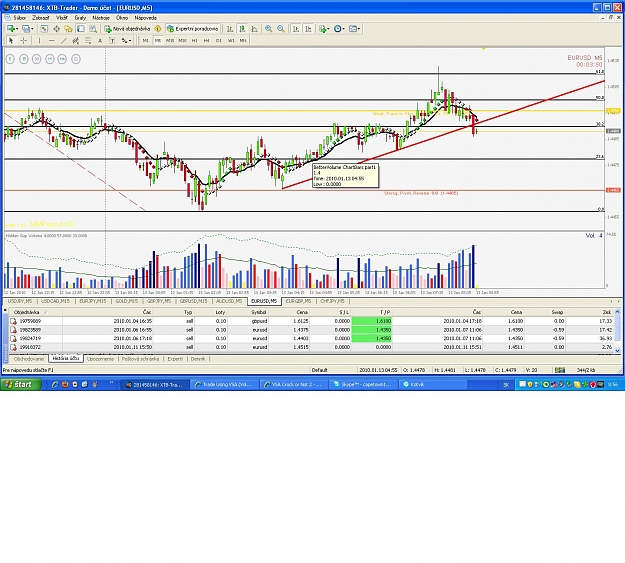Viewport: 625px width, 563px height.
Task: Select the D1 timeframe
Action: pos(219,40)
